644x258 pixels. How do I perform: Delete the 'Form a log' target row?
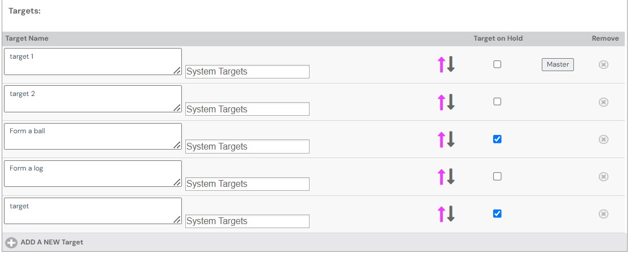click(603, 176)
